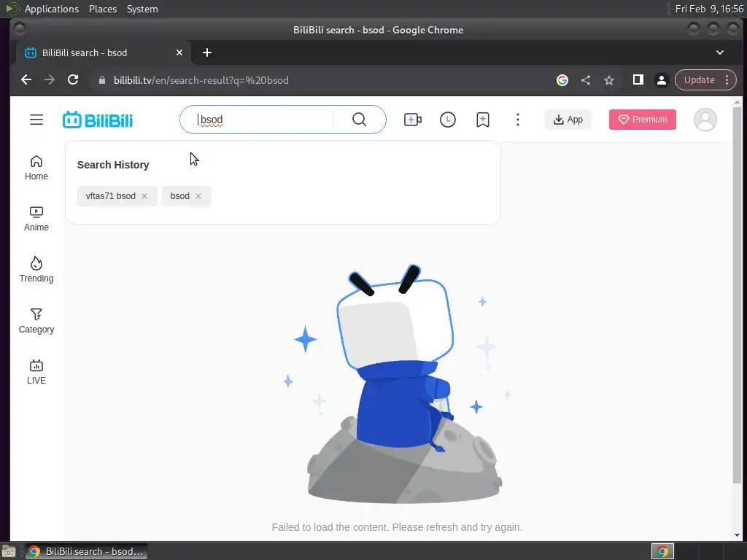Click the Premium button
This screenshot has height=560, width=747.
pos(642,120)
